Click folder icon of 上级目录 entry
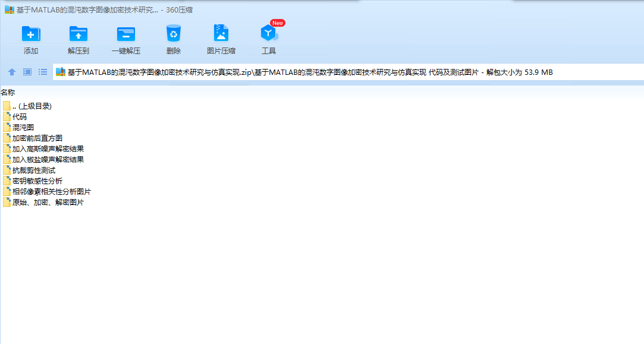Viewport: 644px width, 344px height. pos(7,106)
